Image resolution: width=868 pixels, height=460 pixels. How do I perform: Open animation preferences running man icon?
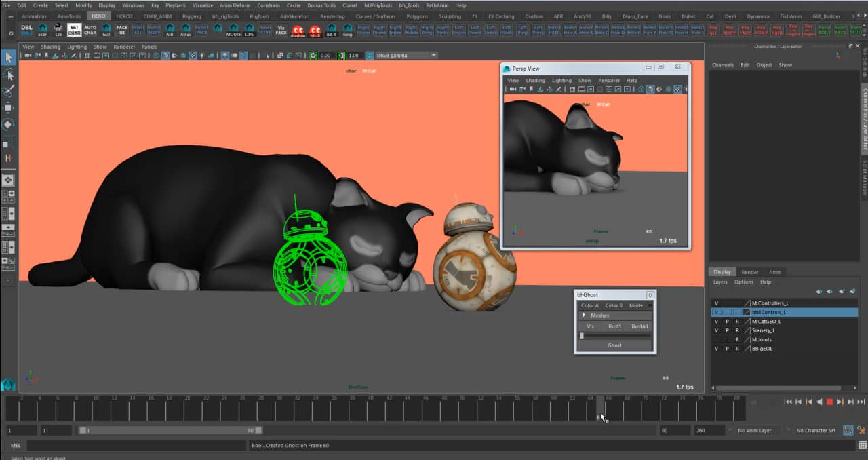click(861, 430)
